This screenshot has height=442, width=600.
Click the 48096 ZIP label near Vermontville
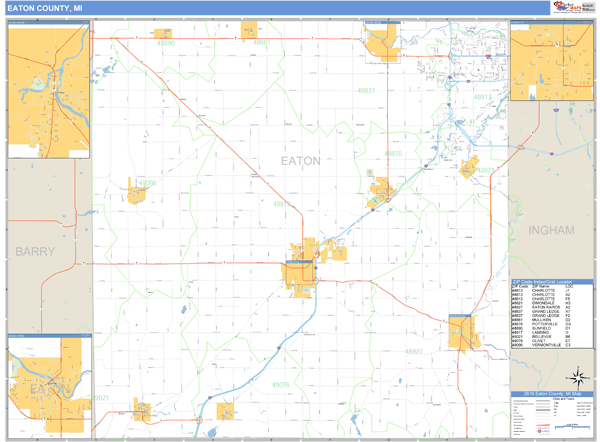[146, 183]
